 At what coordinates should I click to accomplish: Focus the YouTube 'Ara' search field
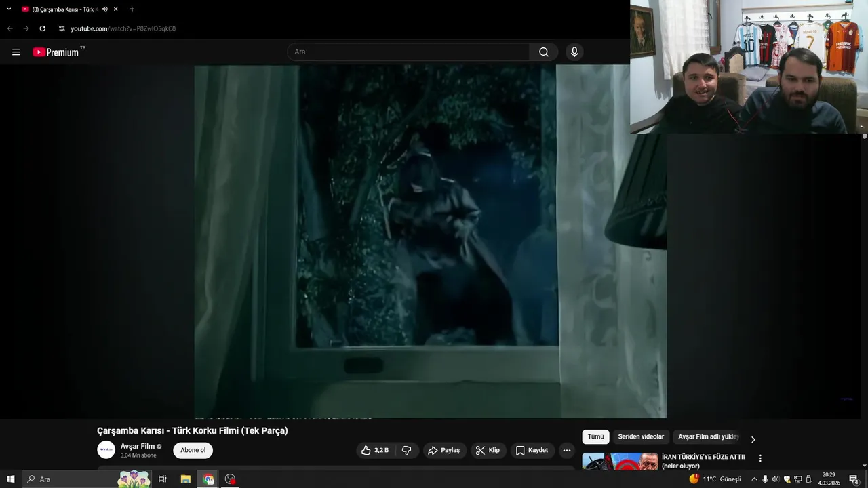[409, 52]
